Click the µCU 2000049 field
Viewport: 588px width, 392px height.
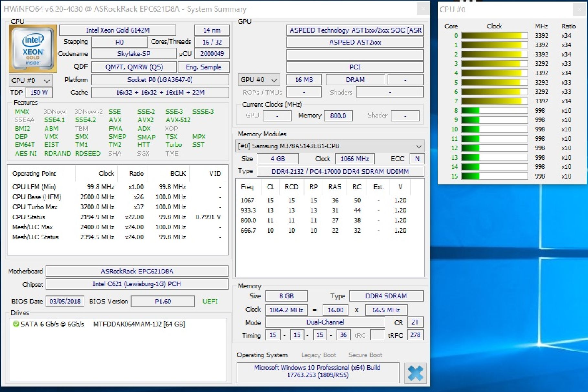[212, 54]
